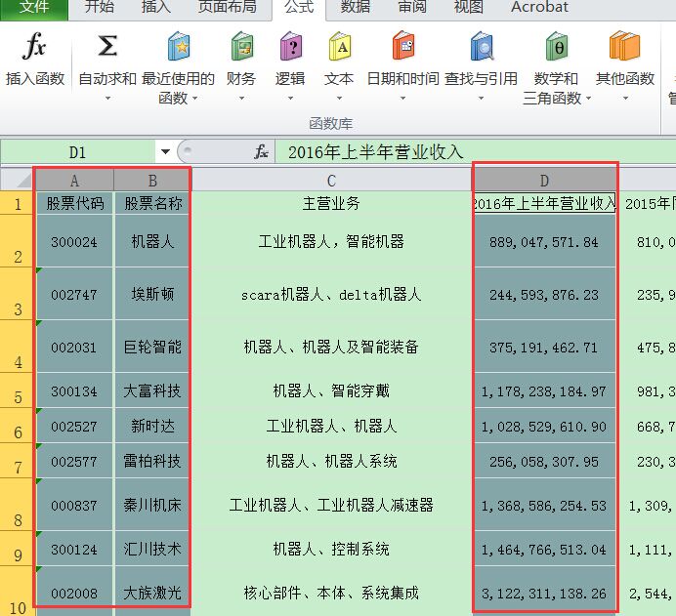Click cell 新时达
676x616 pixels.
click(152, 426)
